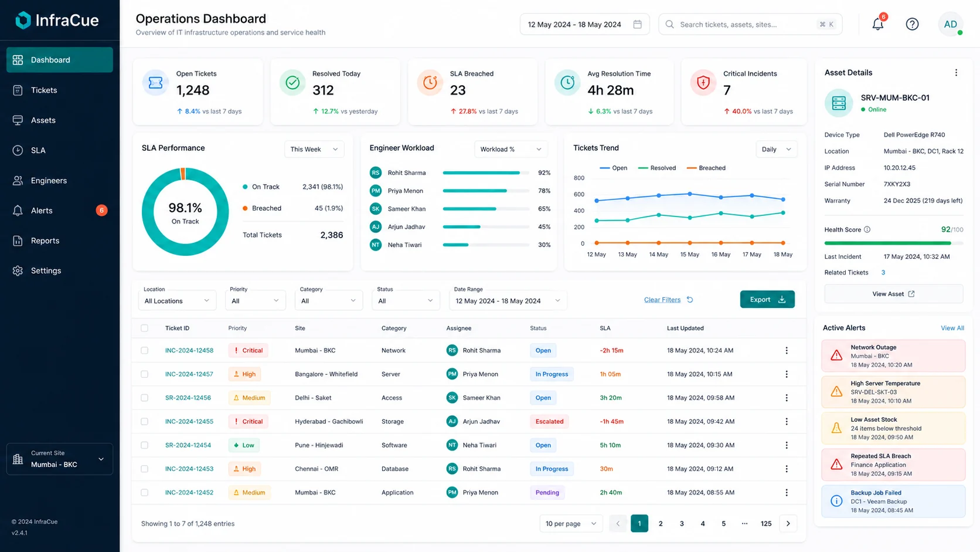Go to page 125
Viewport: 980px width, 552px height.
point(766,523)
